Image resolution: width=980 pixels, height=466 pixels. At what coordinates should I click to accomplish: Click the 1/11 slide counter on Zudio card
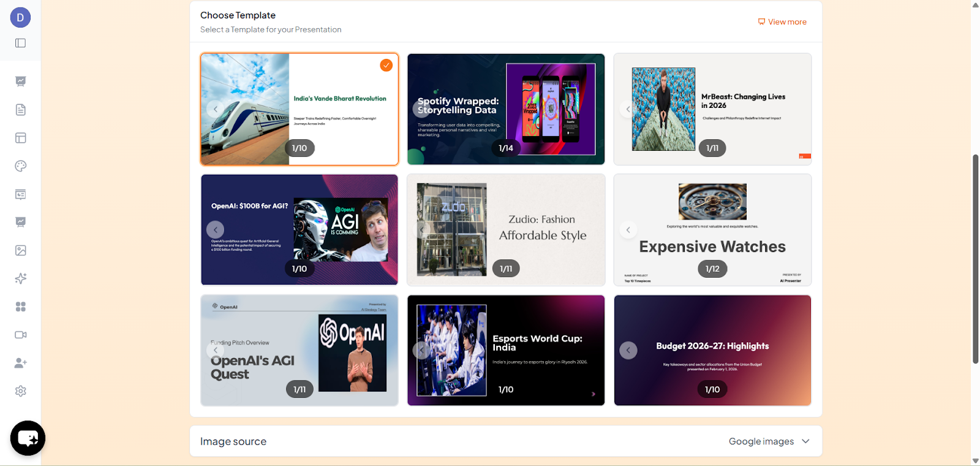[x=506, y=269]
